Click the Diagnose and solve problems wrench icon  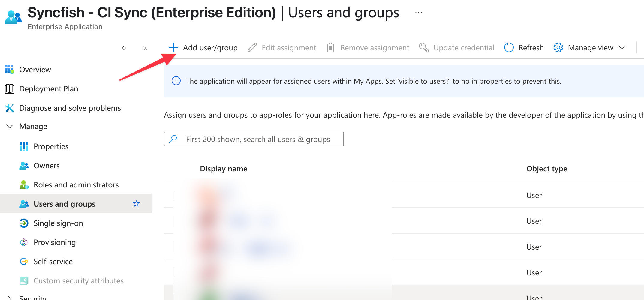coord(10,108)
